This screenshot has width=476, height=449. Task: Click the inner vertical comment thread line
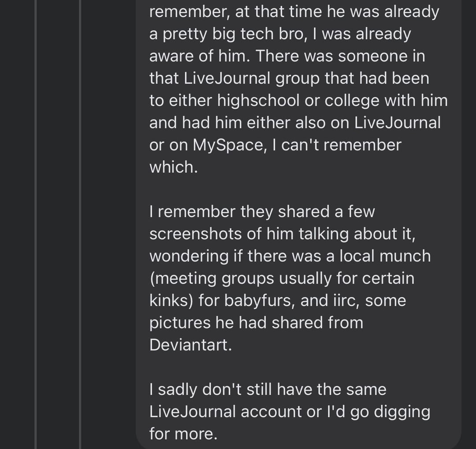[x=80, y=220]
